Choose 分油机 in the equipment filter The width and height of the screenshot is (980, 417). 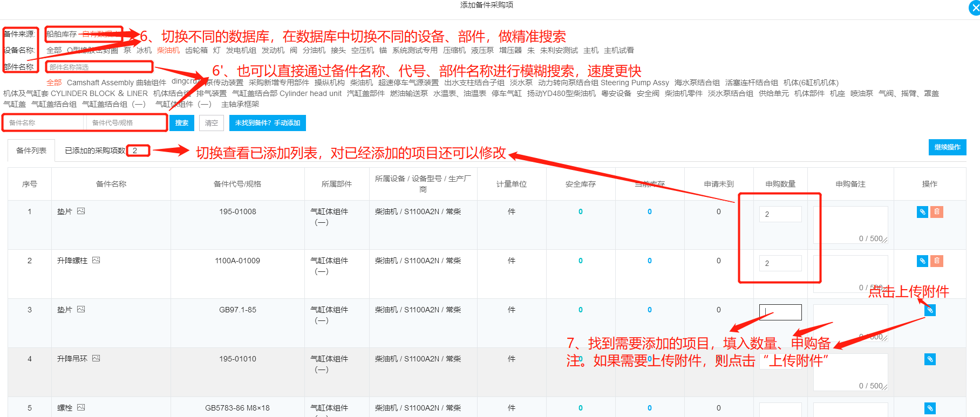314,50
